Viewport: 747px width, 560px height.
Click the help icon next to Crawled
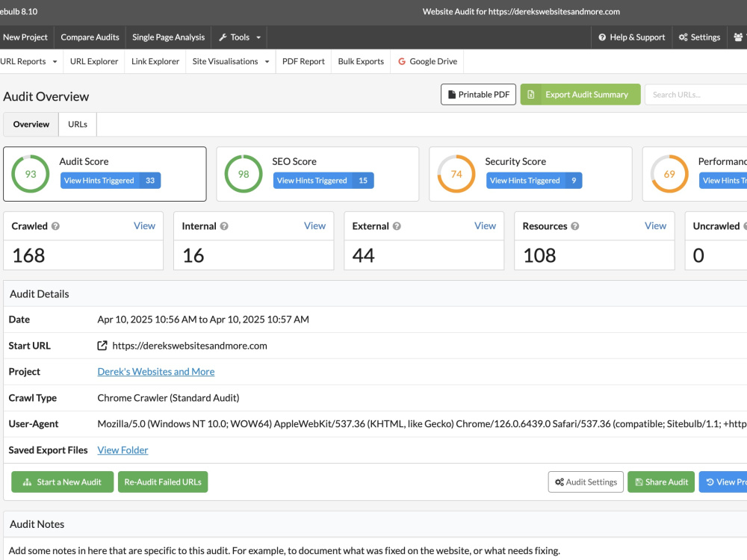(x=55, y=226)
